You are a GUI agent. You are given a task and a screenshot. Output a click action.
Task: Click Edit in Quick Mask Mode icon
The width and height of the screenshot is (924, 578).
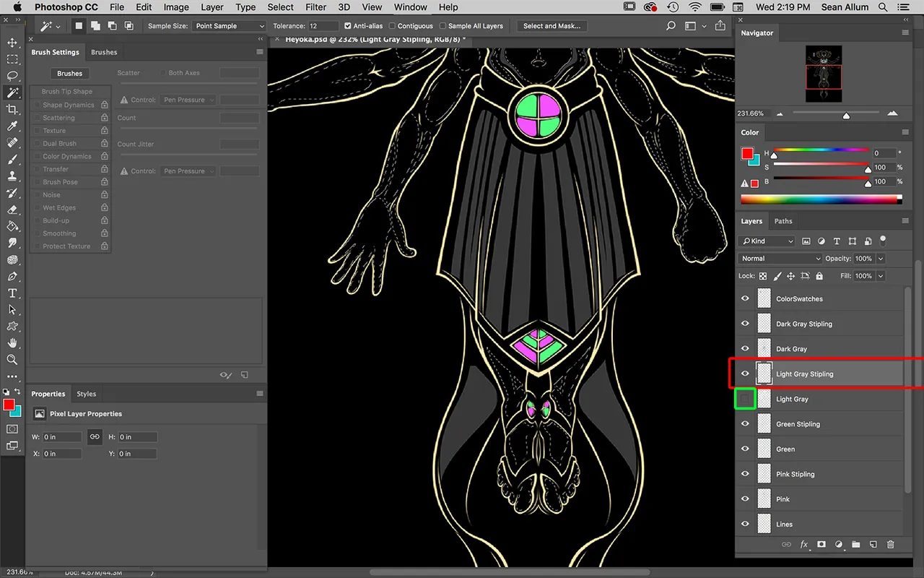coord(12,429)
